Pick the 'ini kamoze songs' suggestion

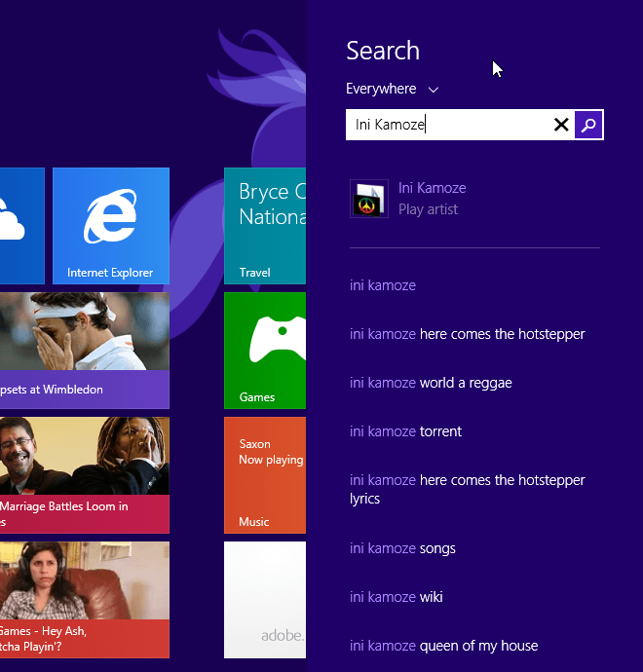click(402, 548)
